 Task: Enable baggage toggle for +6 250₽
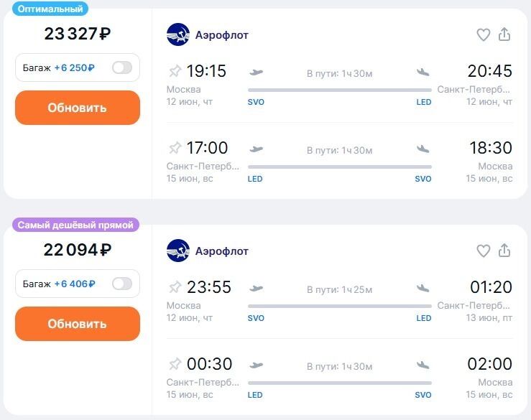122,68
